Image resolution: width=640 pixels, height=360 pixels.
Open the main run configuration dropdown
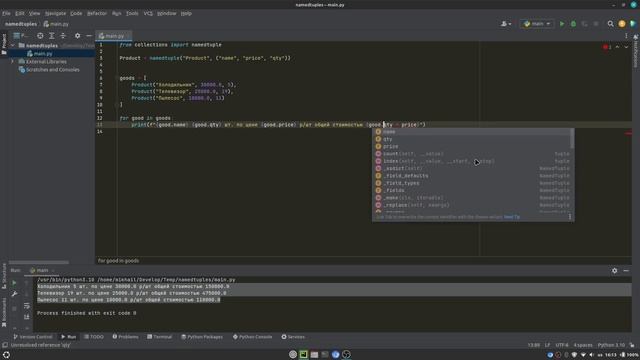(537, 24)
